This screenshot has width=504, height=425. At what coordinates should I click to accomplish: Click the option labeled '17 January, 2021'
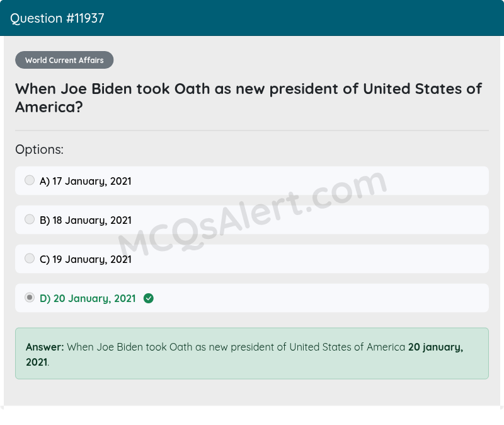click(x=86, y=181)
